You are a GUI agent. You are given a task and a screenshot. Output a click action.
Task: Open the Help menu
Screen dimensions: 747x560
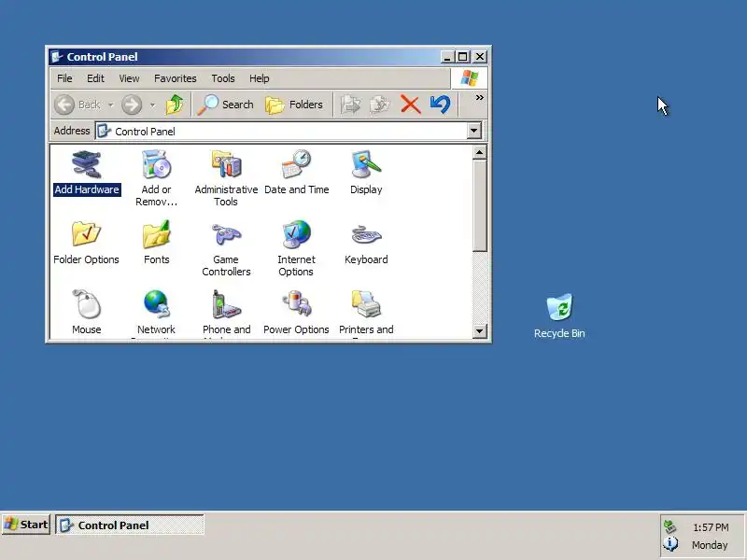[260, 78]
